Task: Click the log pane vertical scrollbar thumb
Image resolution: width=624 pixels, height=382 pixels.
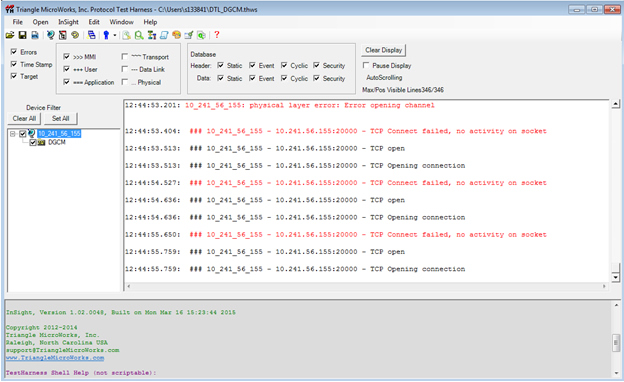Action: [x=616, y=267]
